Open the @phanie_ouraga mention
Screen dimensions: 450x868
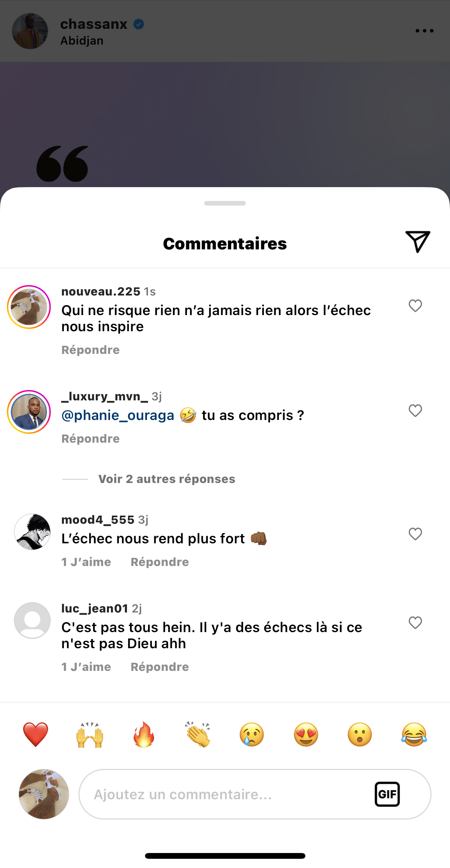point(118,415)
